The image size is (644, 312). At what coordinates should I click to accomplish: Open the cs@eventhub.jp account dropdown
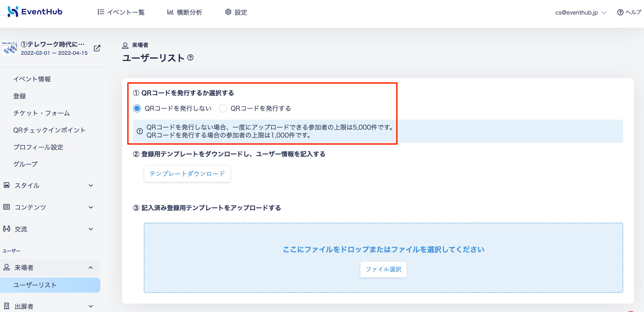point(581,12)
